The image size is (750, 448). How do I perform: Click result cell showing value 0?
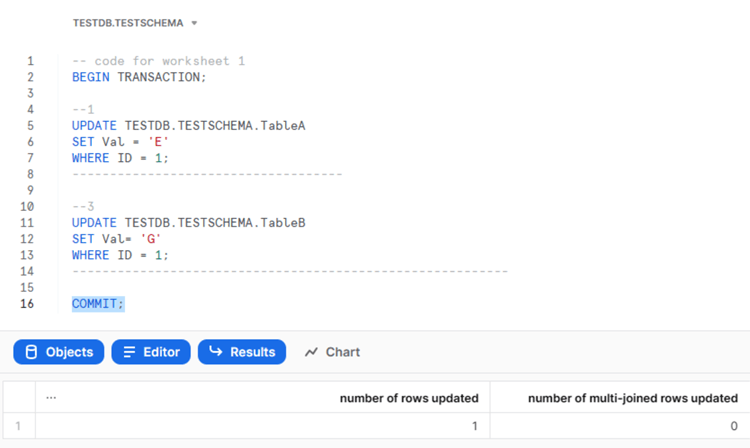pos(620,426)
